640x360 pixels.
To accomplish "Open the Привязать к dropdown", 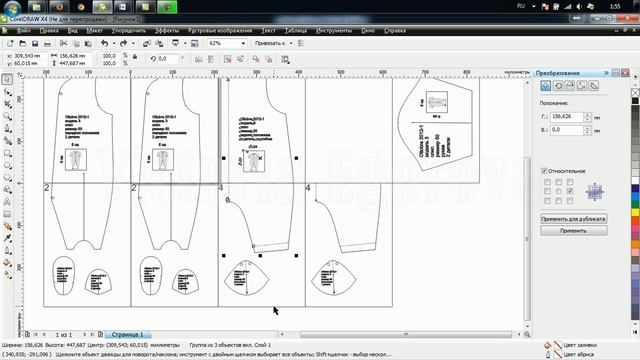I will click(291, 43).
